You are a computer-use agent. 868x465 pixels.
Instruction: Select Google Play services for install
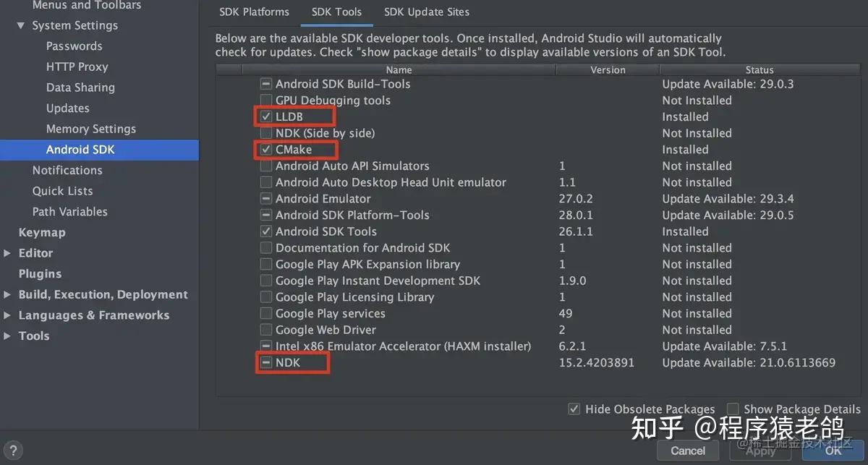[266, 313]
